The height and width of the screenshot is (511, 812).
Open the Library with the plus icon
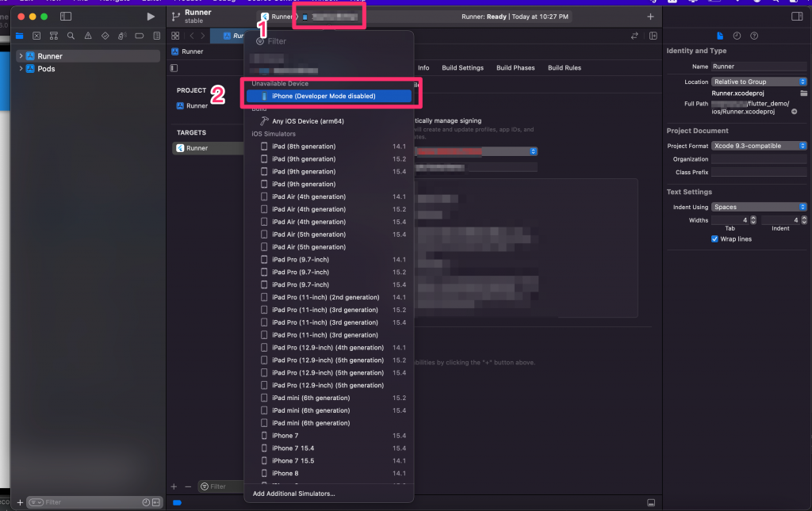[650, 17]
